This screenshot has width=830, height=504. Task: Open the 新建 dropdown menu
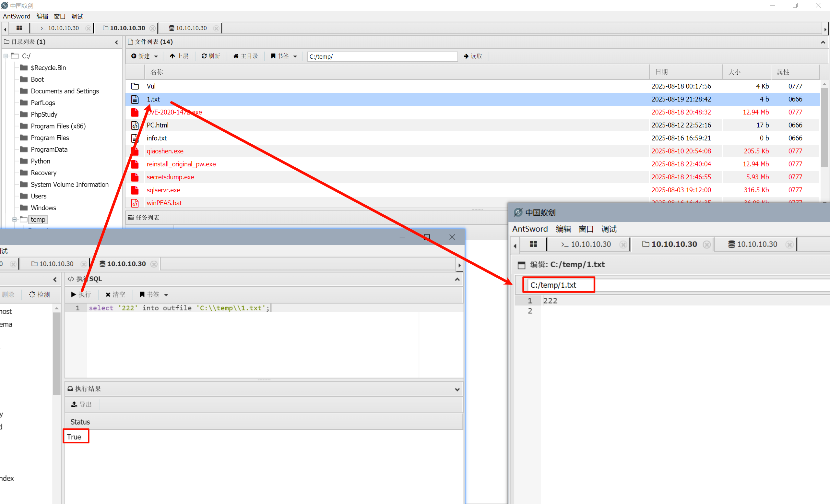click(144, 56)
